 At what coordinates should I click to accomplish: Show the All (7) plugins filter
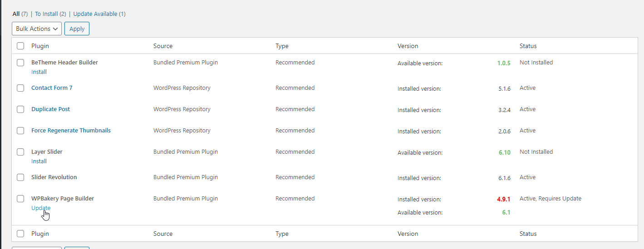tap(20, 14)
